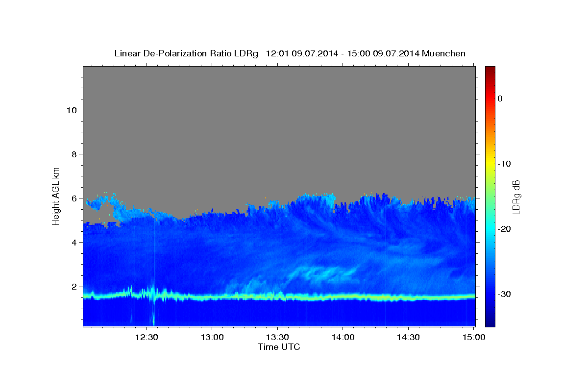Click the colorbar value -30

point(504,294)
